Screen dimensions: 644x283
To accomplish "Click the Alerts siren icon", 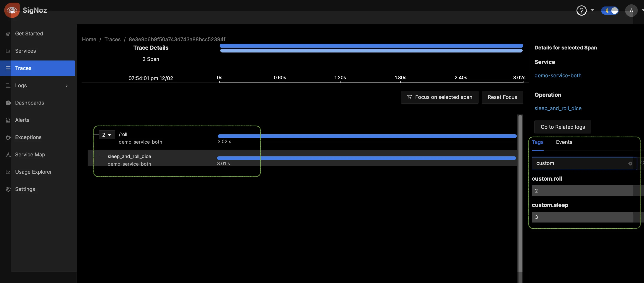I will pyautogui.click(x=8, y=120).
